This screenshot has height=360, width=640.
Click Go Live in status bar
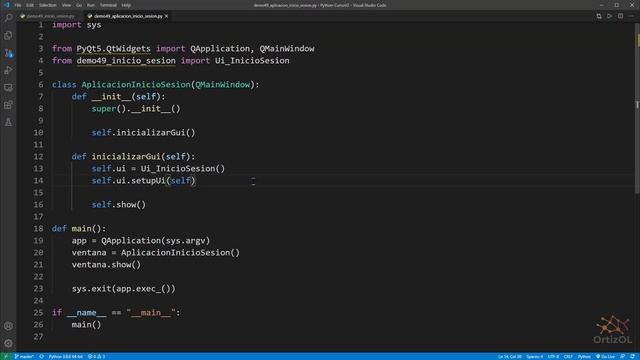pyautogui.click(x=605, y=356)
